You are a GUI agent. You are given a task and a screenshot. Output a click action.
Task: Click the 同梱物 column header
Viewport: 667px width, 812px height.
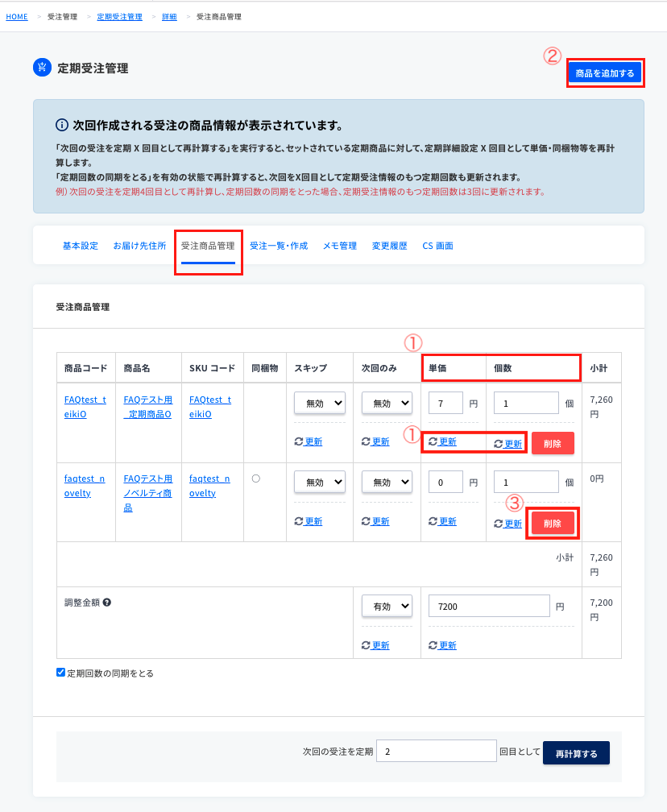(x=264, y=368)
